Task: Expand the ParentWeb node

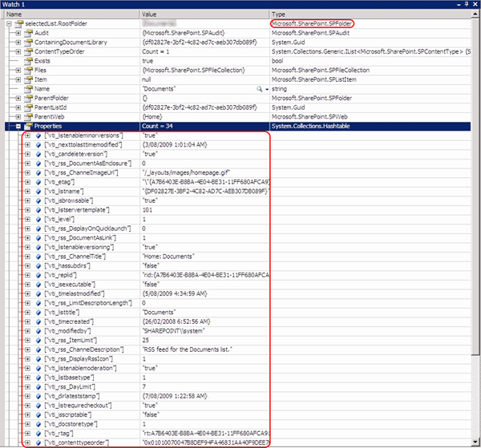Action: click(x=18, y=117)
